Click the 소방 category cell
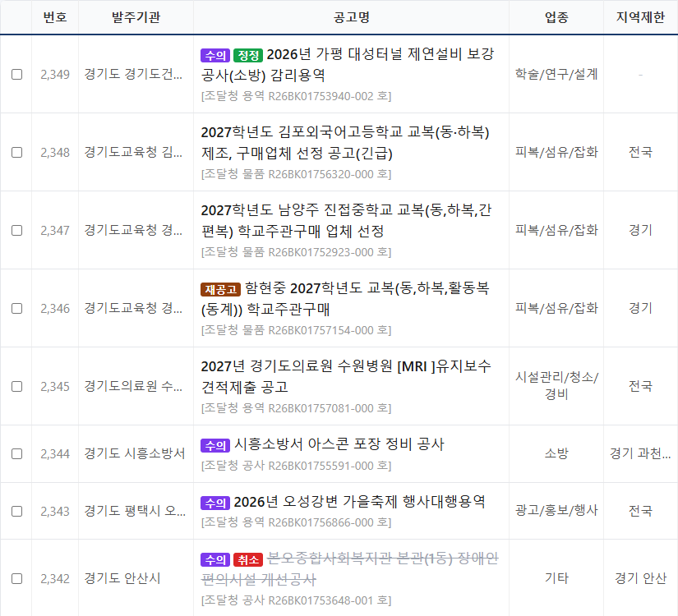This screenshot has height=616, width=678. (x=556, y=454)
